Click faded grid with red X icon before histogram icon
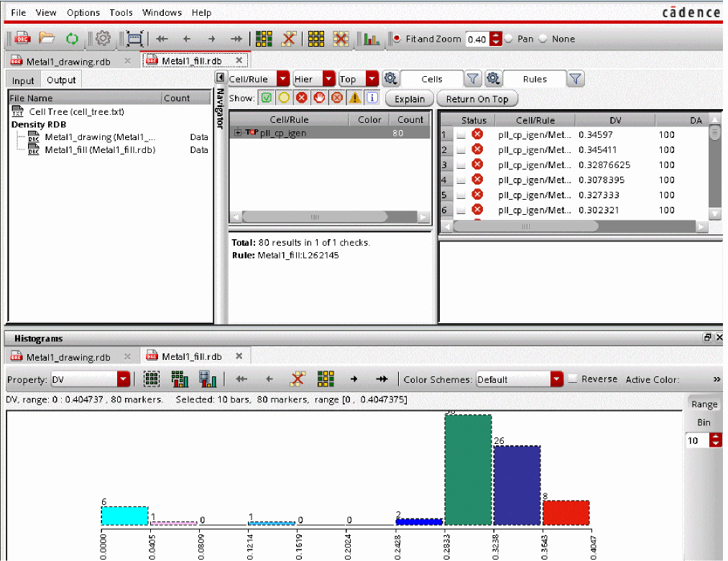 click(341, 39)
